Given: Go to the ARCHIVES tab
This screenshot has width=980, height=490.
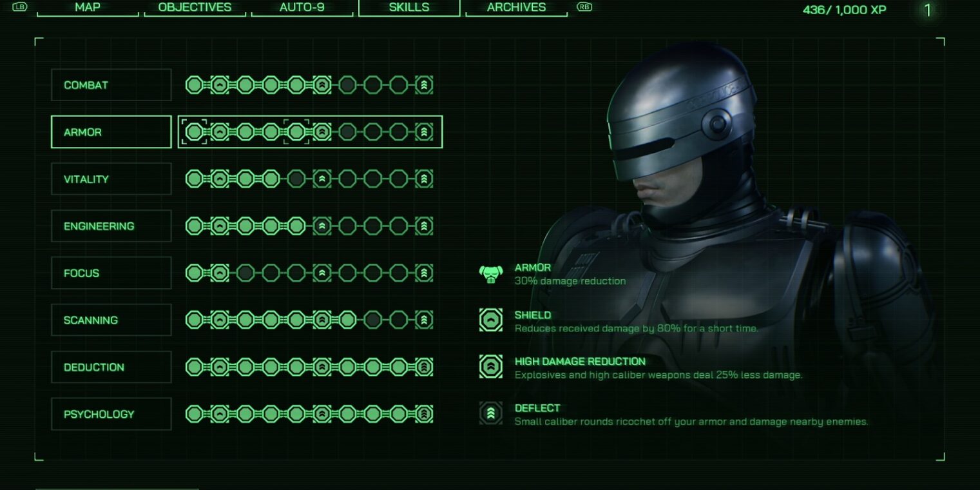Looking at the screenshot, I should tap(516, 8).
